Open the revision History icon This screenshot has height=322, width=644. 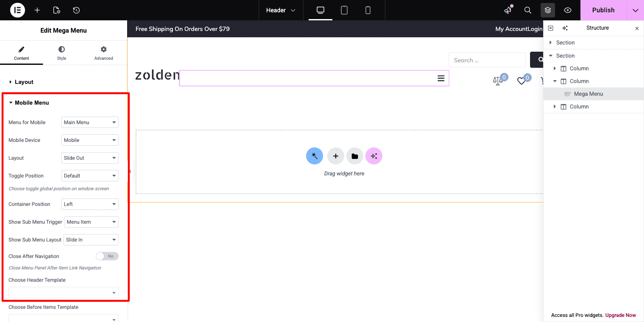click(x=75, y=10)
